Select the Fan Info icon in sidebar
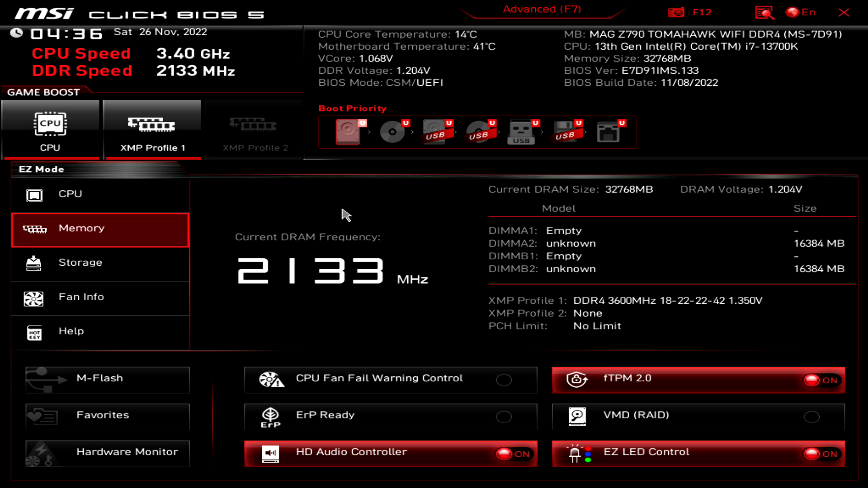Screen dimensions: 868x488 [33, 297]
